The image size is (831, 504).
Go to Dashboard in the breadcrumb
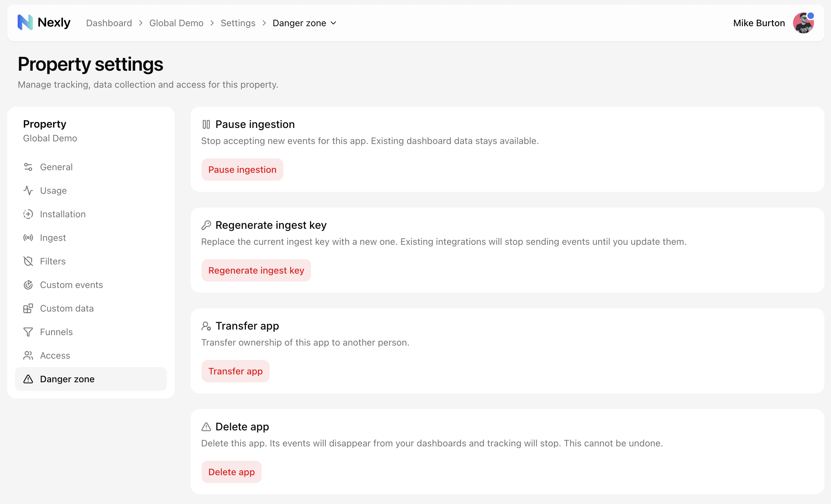pos(109,23)
